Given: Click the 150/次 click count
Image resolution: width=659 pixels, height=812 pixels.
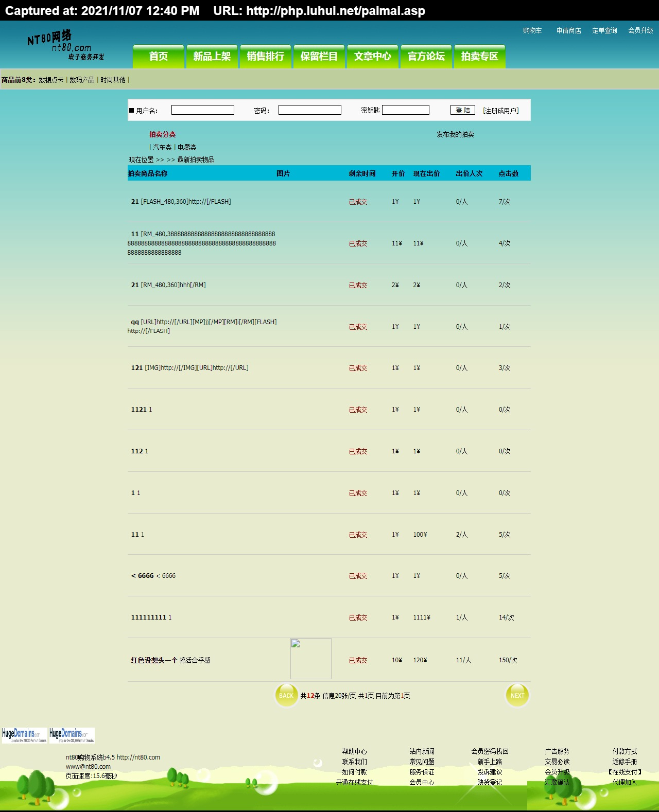Looking at the screenshot, I should pyautogui.click(x=508, y=660).
